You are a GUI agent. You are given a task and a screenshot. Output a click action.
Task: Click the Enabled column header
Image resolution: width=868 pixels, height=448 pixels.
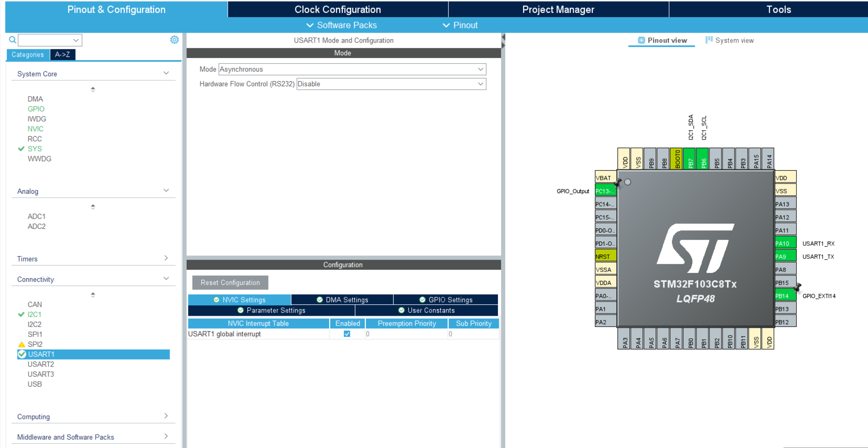[348, 324]
